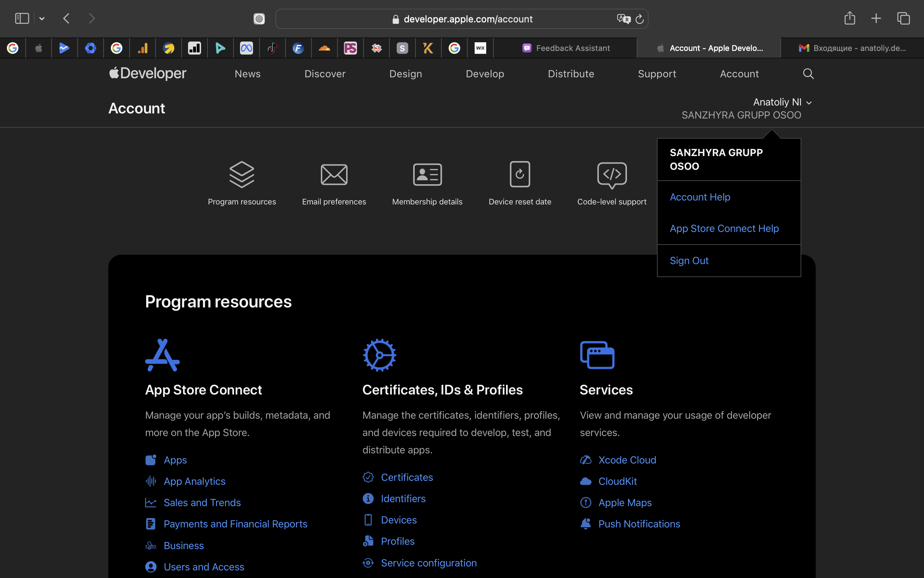Open the Apple logo pinned tab
Image resolution: width=924 pixels, height=578 pixels.
(x=39, y=48)
